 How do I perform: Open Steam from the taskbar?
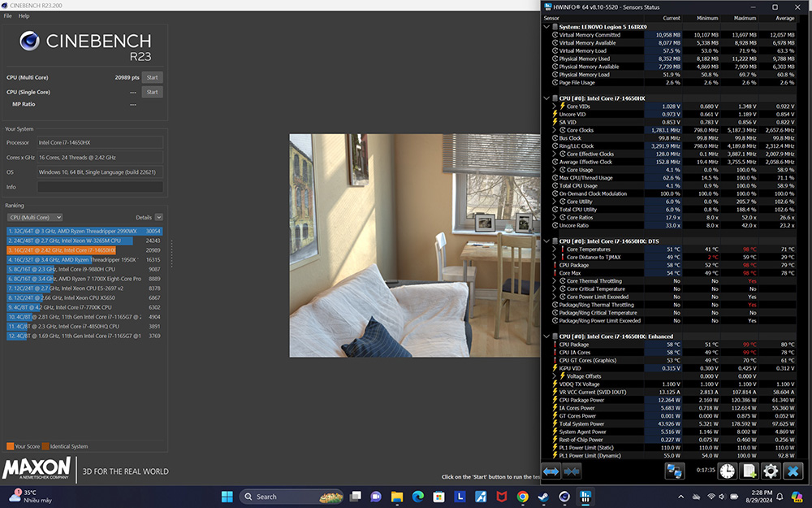click(544, 497)
